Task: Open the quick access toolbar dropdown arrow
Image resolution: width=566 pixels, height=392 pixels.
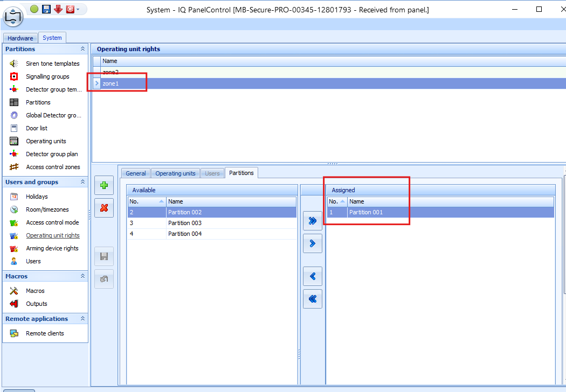Action: [x=78, y=9]
